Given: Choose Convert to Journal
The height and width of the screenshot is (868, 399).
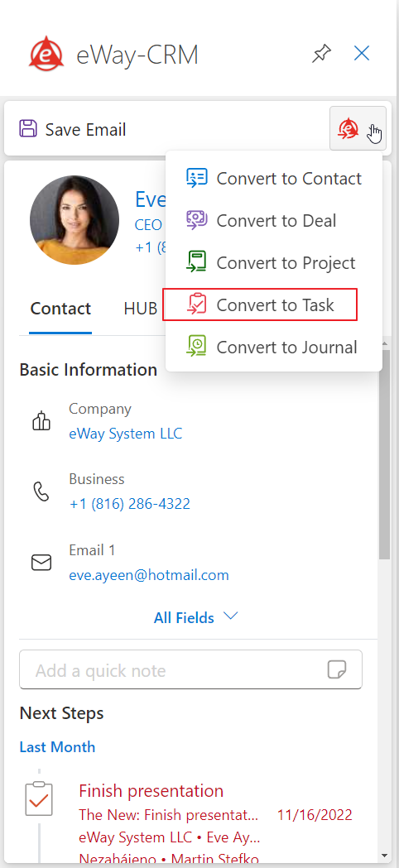Looking at the screenshot, I should click(x=274, y=347).
